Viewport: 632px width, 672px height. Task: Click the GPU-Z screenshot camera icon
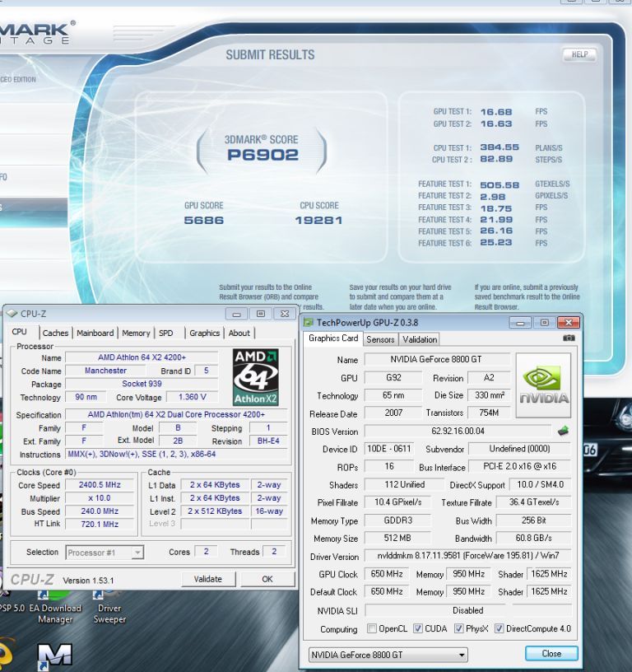point(568,338)
